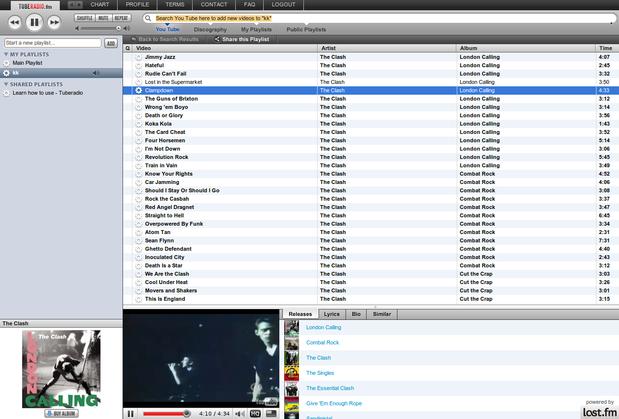Click the row icon beside The Guns of Brixton
This screenshot has width=619, height=419.
[x=139, y=99]
